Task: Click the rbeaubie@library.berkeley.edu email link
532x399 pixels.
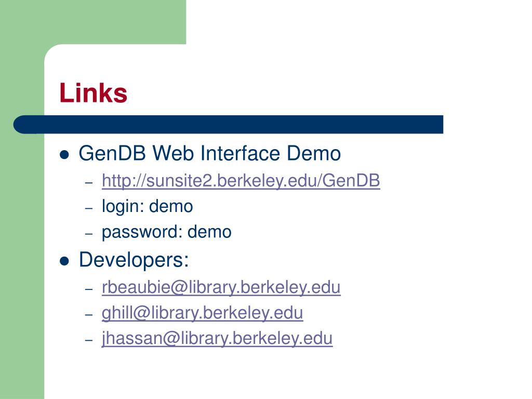Action: (x=221, y=287)
